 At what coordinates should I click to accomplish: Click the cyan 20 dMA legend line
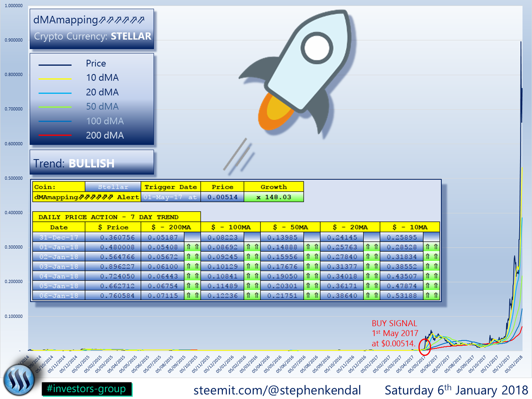pyautogui.click(x=55, y=93)
